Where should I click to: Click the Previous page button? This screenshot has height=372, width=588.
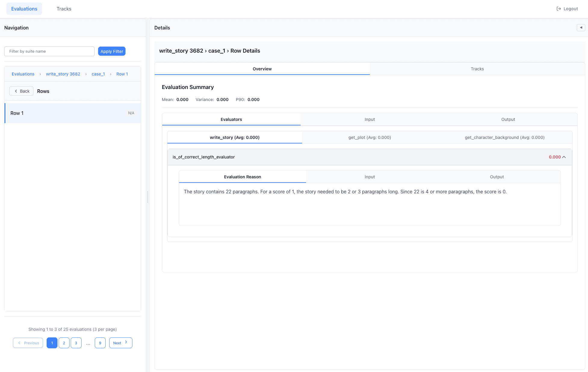click(x=28, y=343)
